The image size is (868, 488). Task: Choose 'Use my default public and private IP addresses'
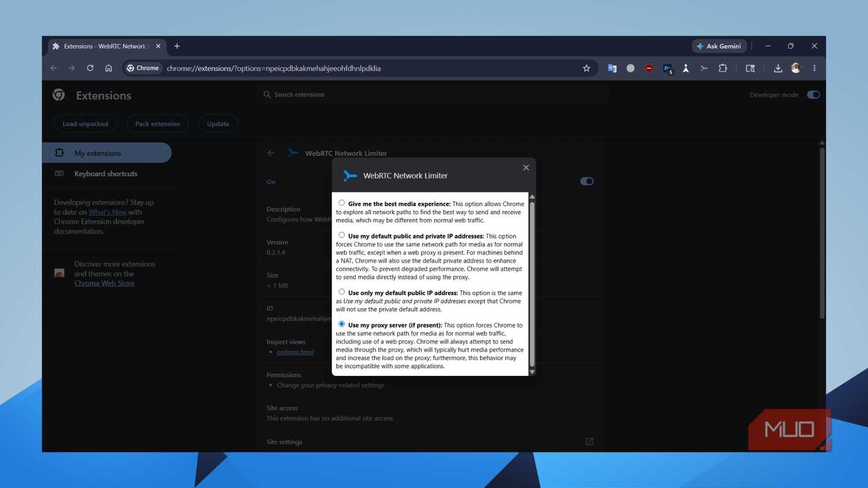[x=341, y=235]
